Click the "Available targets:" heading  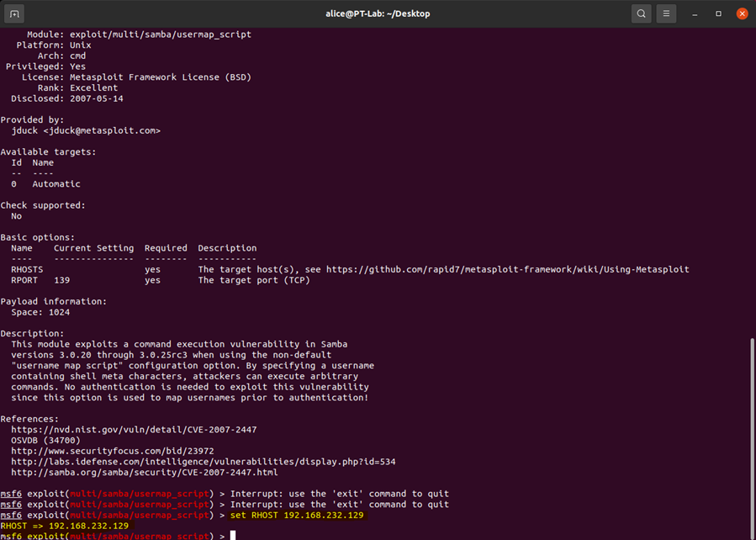pyautogui.click(x=48, y=152)
